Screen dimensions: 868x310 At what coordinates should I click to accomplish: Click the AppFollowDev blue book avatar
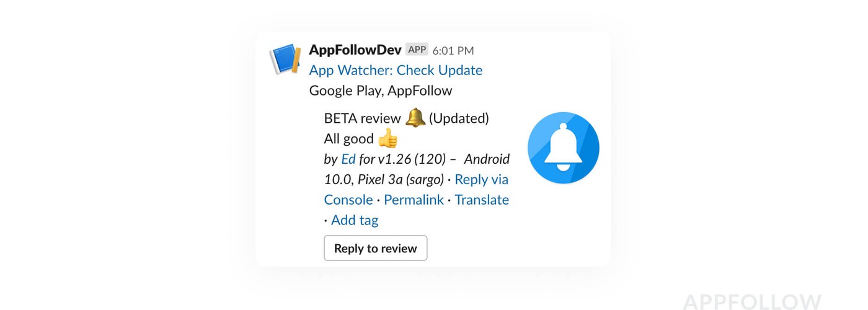285,60
